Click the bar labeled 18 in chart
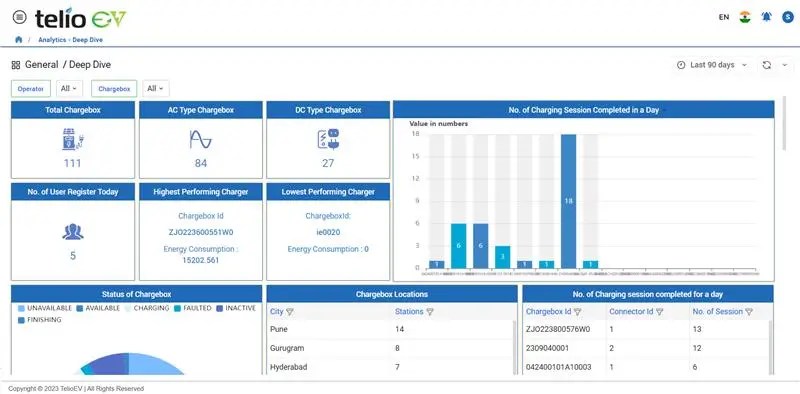Screen dimensions: 800x394 coord(568,201)
